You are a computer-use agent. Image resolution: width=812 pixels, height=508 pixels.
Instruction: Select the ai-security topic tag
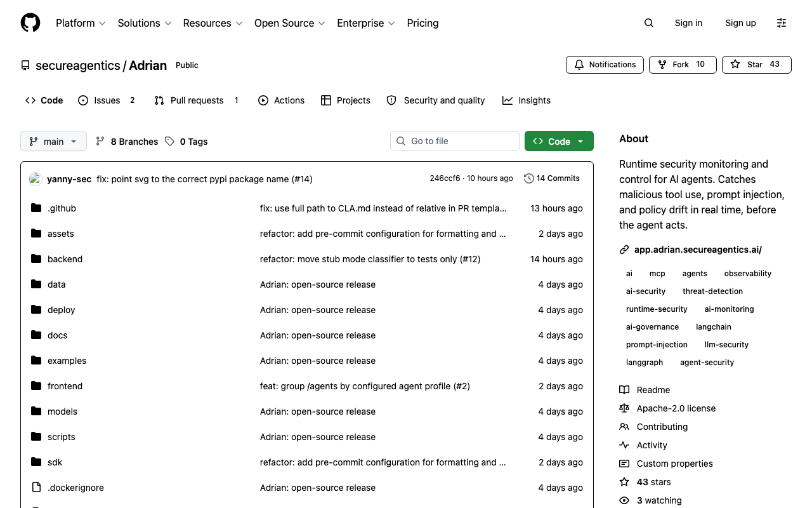646,291
